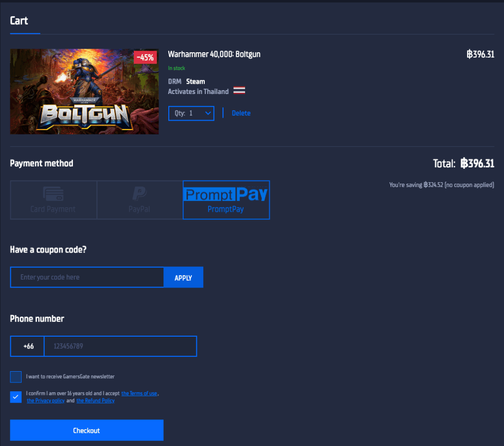The height and width of the screenshot is (446, 504).
Task: Select PayPal payment method
Action: click(x=140, y=200)
